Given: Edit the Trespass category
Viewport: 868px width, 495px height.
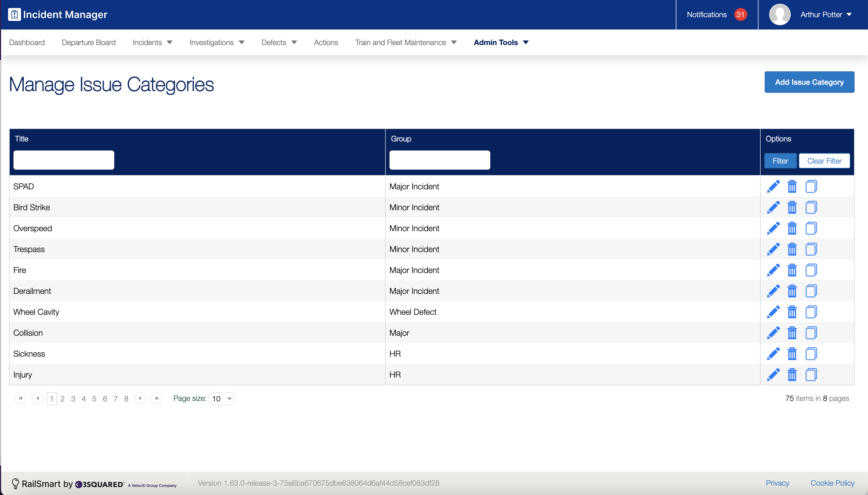Looking at the screenshot, I should pyautogui.click(x=773, y=249).
